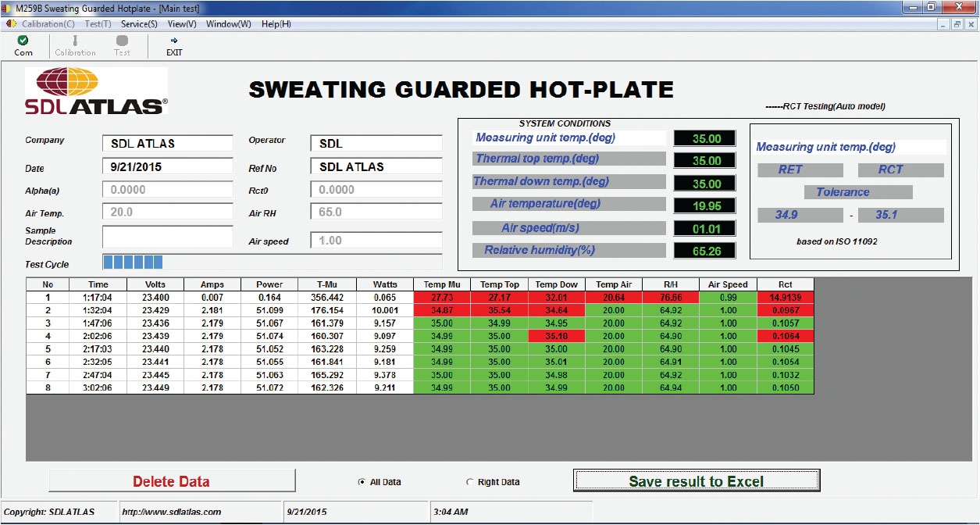
Task: Click the Sample Description field
Action: click(x=167, y=237)
